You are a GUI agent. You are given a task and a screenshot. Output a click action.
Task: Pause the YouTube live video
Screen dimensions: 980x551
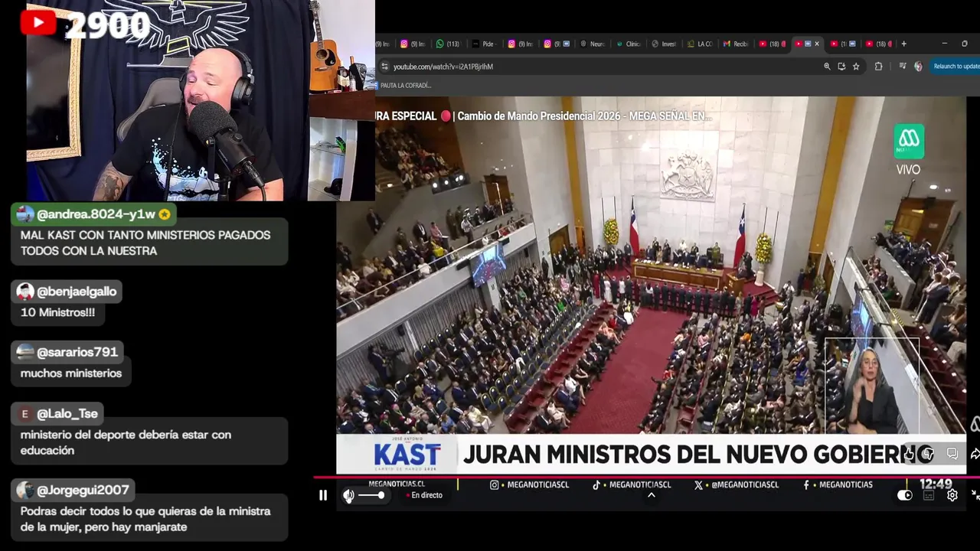point(323,495)
